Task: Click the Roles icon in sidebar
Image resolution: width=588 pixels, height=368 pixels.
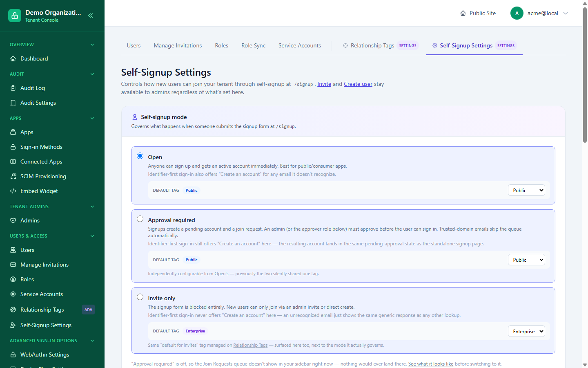Action: [13, 279]
